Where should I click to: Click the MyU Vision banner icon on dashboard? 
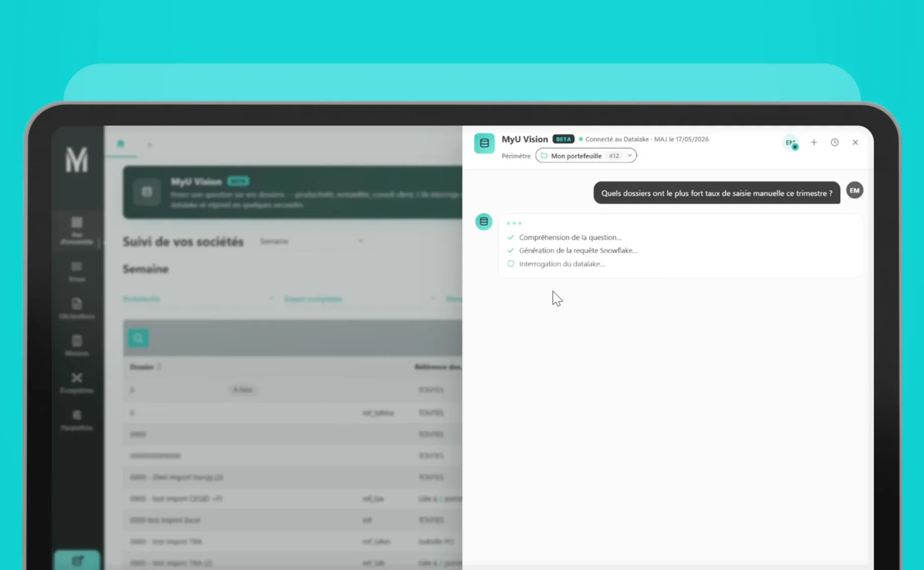(147, 192)
